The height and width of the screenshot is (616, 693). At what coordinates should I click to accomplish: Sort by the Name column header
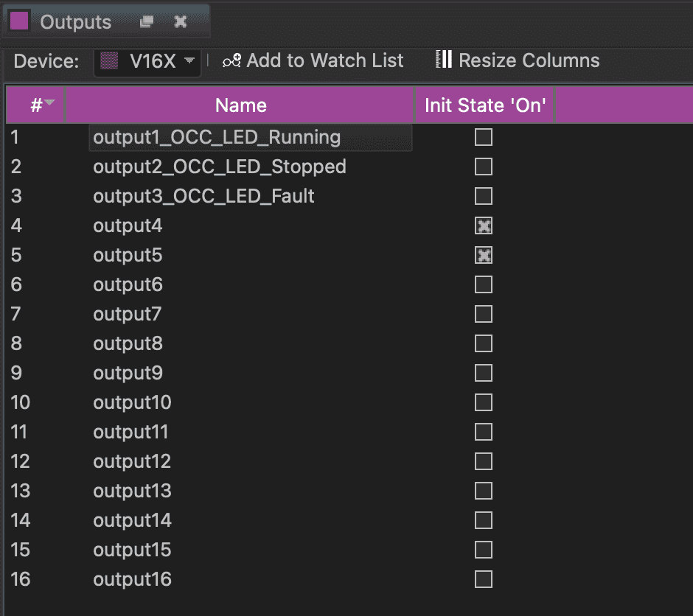click(x=240, y=105)
